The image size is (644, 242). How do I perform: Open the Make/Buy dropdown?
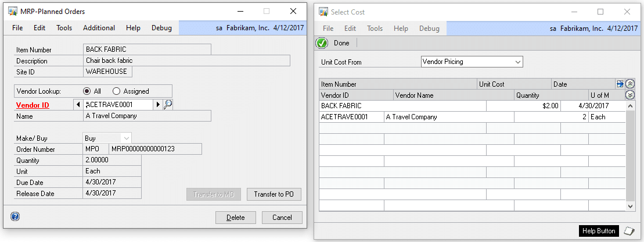pos(126,138)
